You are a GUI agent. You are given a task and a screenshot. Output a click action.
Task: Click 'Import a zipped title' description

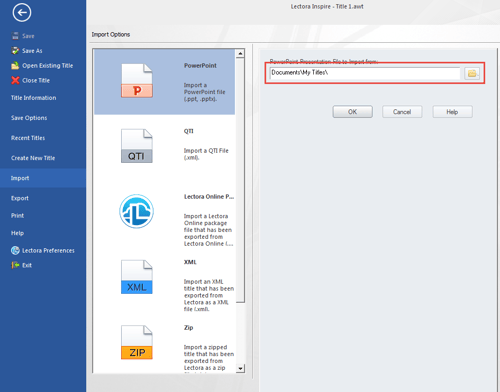coord(209,357)
